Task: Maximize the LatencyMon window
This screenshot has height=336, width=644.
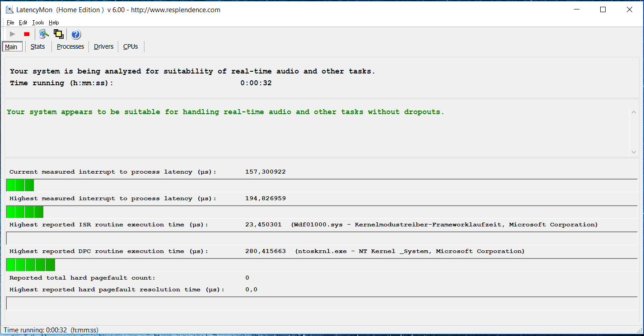Action: 603,9
